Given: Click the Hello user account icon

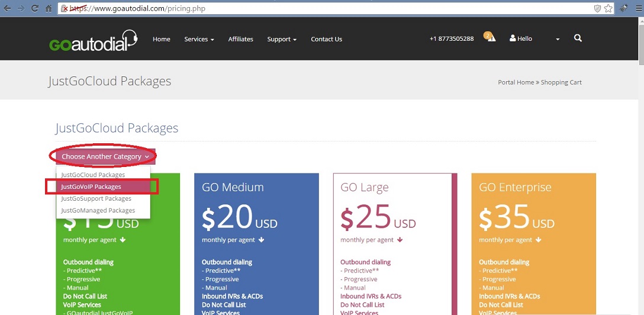Looking at the screenshot, I should (x=513, y=38).
